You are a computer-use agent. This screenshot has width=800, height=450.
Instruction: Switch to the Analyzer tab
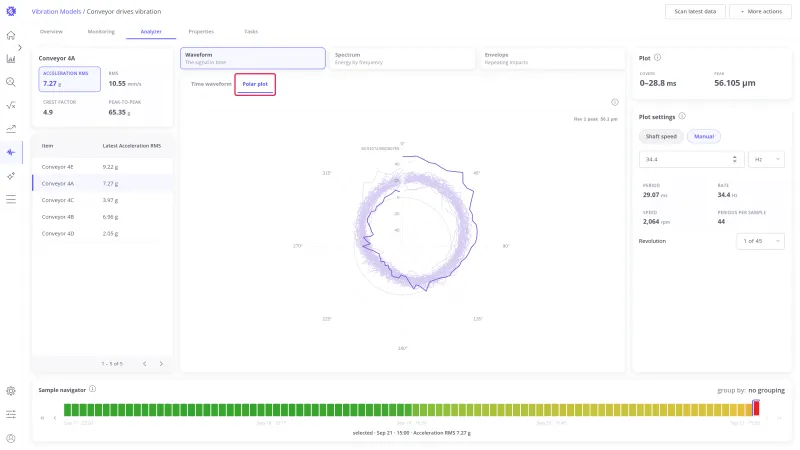click(151, 32)
